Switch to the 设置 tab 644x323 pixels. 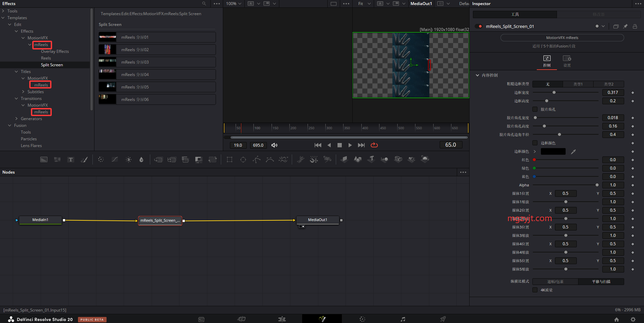tap(567, 62)
